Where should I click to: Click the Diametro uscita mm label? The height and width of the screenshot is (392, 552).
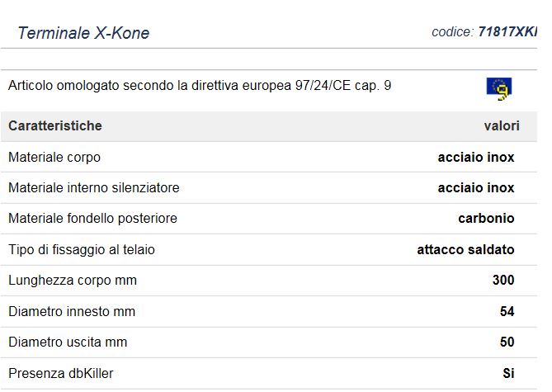click(x=68, y=342)
